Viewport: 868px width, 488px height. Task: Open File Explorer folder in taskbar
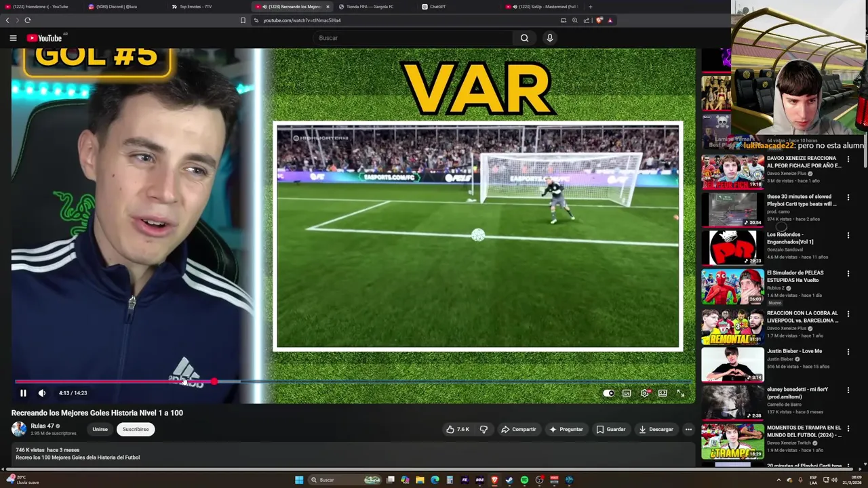click(x=420, y=480)
